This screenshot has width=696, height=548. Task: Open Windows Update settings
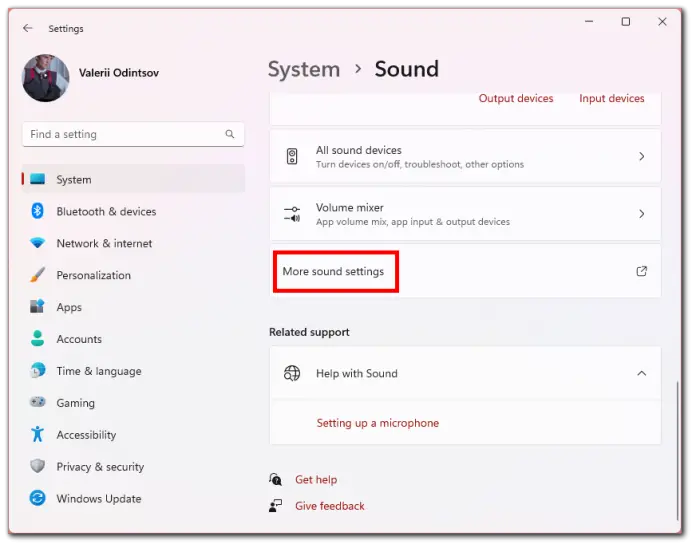point(133,499)
